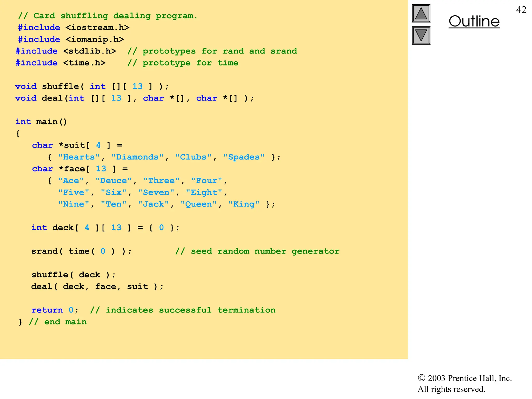Click the "<iostream.h>" include line

(x=74, y=28)
